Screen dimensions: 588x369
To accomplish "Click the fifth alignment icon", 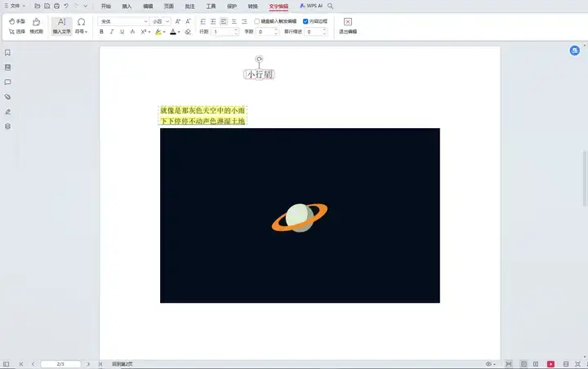I will coord(244,21).
